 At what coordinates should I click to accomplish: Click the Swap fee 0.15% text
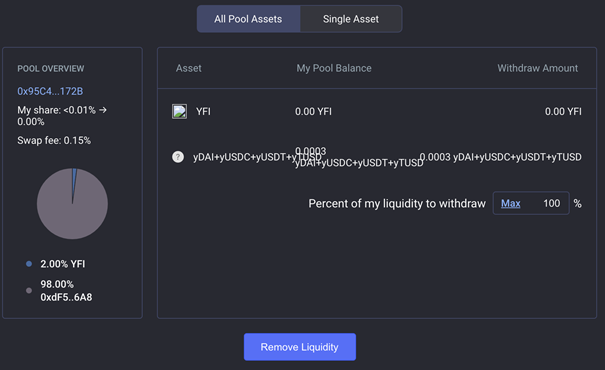54,140
